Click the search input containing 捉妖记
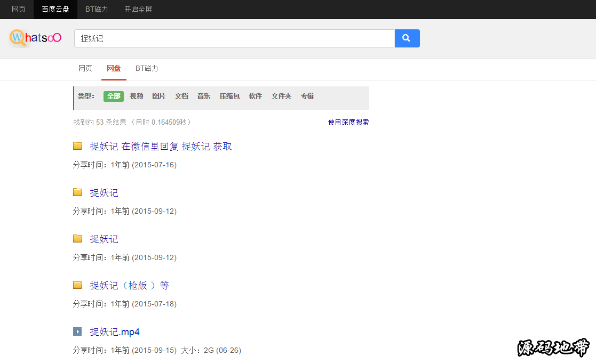 [x=234, y=38]
